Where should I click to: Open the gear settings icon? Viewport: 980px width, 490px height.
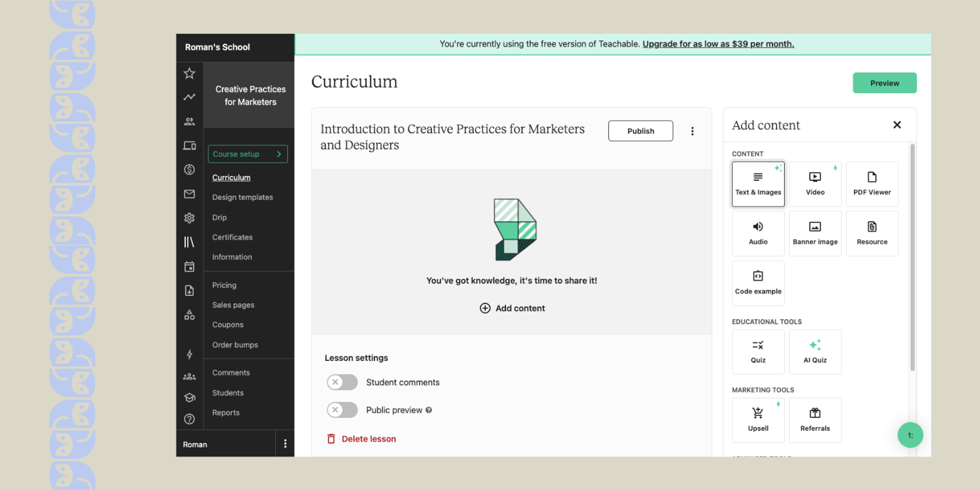(189, 218)
